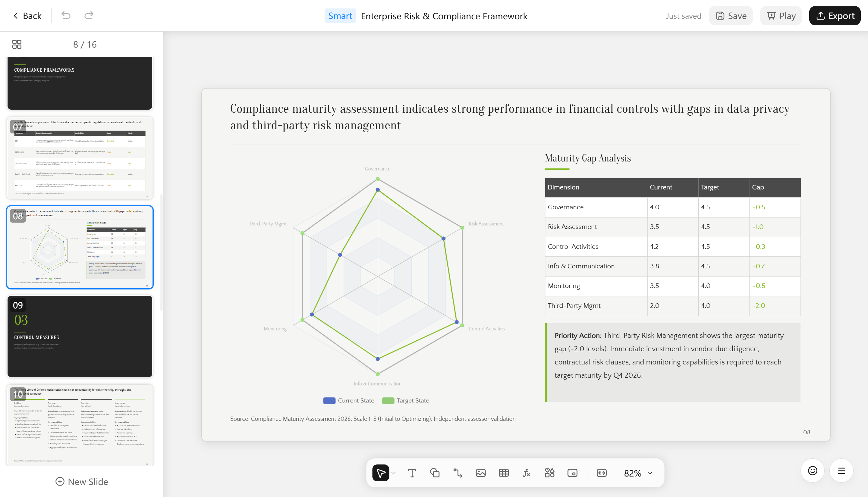Screen dimensions: 868x497
Task: Select the Priority Action callout text
Action: pos(669,355)
